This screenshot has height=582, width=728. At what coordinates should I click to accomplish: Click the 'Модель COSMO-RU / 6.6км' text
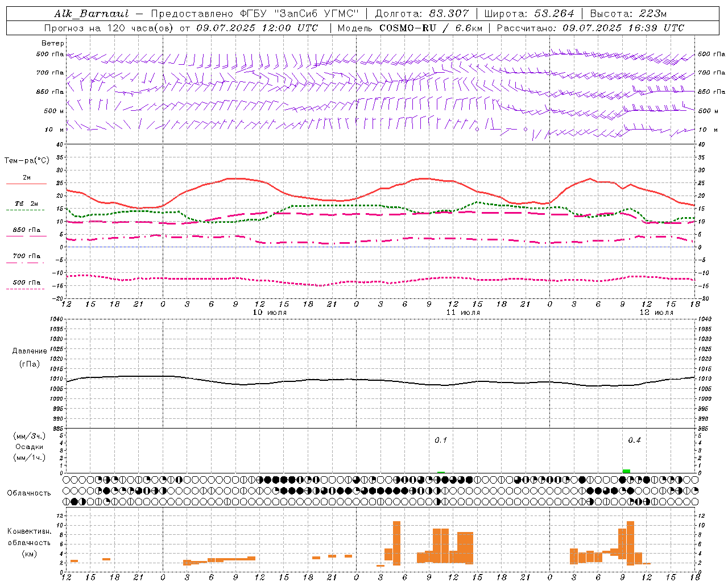(x=409, y=28)
